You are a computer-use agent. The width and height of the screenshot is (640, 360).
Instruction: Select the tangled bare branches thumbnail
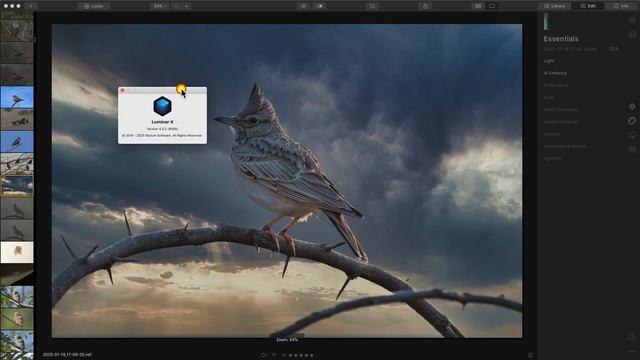(17, 164)
